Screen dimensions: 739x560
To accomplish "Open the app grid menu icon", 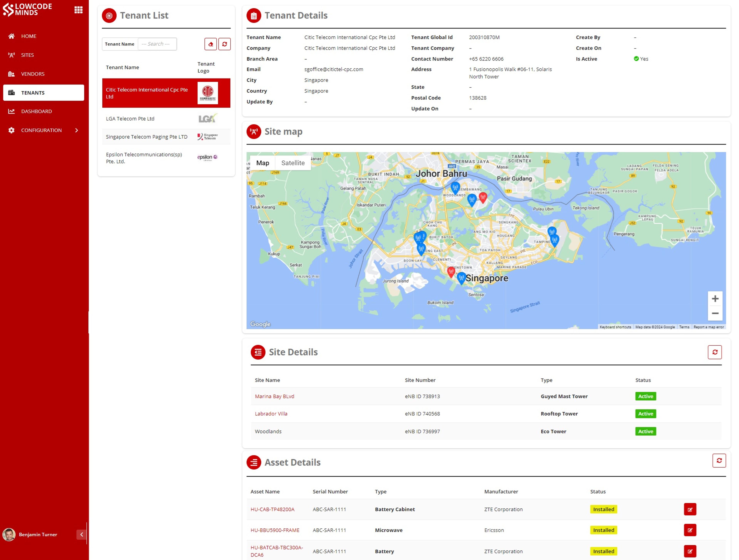I will [79, 10].
